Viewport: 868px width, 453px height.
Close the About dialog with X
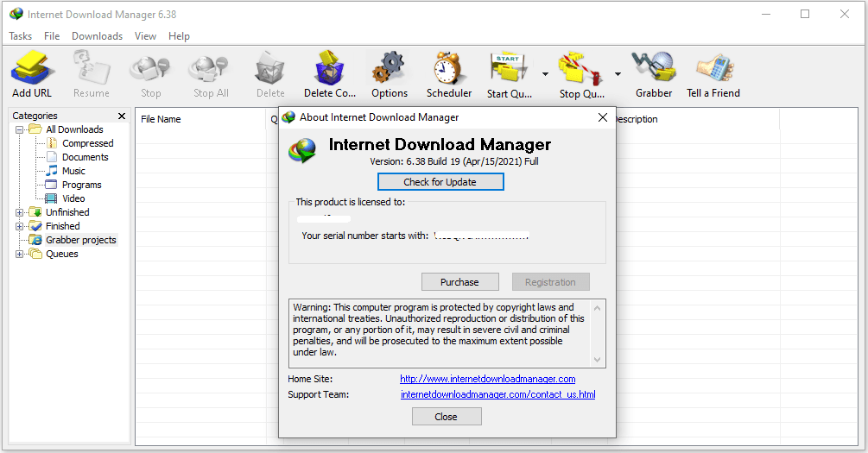(603, 117)
